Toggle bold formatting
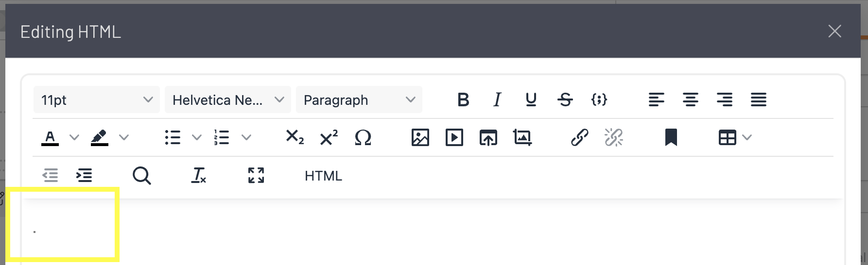Viewport: 868px width, 265px height. tap(463, 100)
